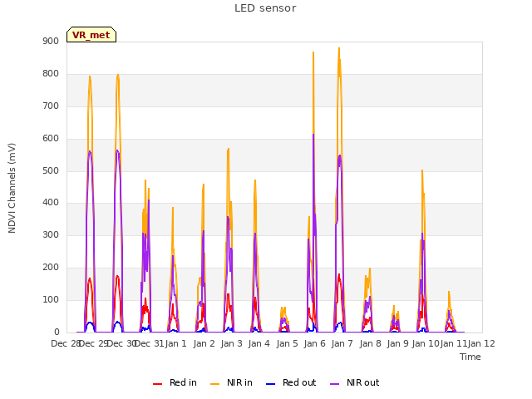
Task: Click the NIR in peak on Dec 30
Action: (x=118, y=75)
